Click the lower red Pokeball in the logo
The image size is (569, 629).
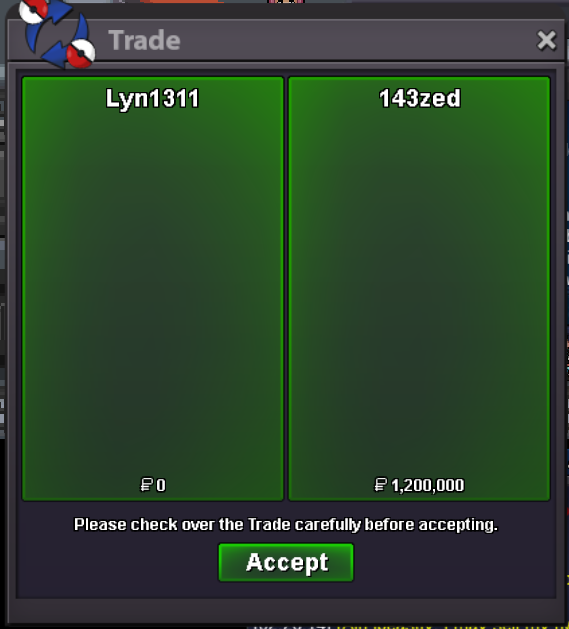pos(81,53)
